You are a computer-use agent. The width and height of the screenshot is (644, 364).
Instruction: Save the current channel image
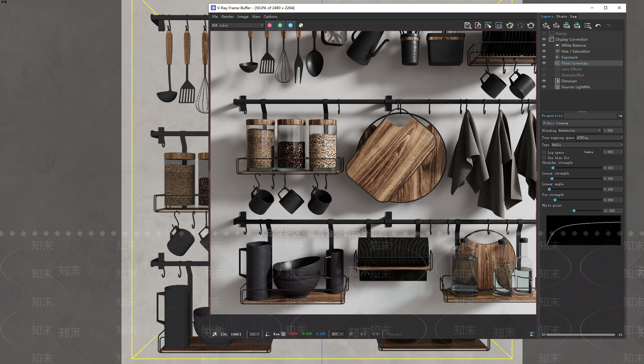[x=468, y=25]
